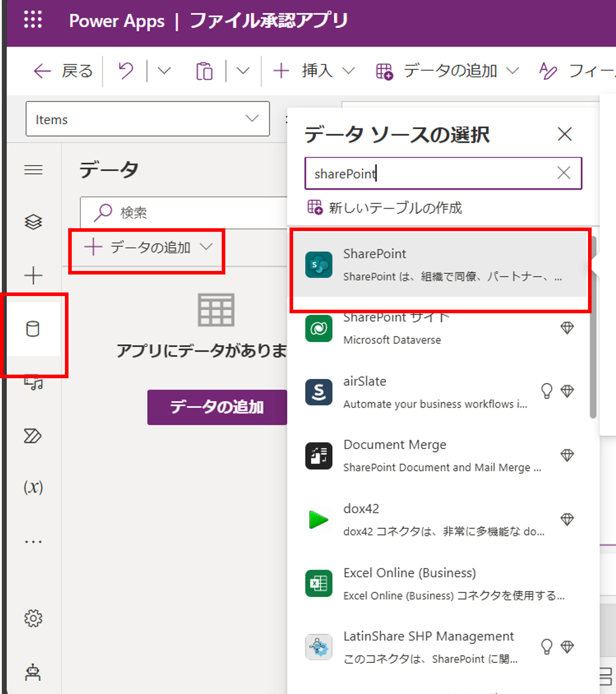
Task: Click the premium diamond on Document Merge row
Action: [x=567, y=455]
